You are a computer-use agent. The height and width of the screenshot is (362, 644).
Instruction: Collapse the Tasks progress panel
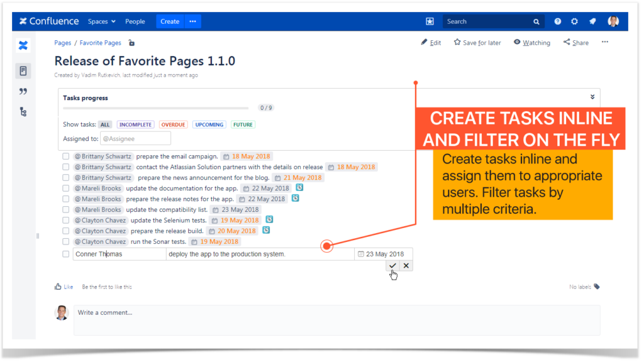pyautogui.click(x=592, y=97)
